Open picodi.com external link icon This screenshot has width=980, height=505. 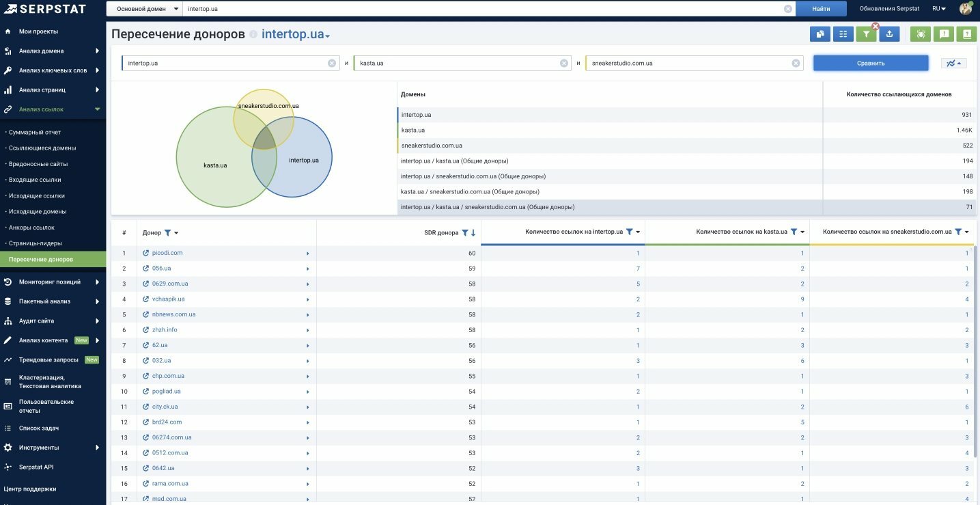[145, 253]
